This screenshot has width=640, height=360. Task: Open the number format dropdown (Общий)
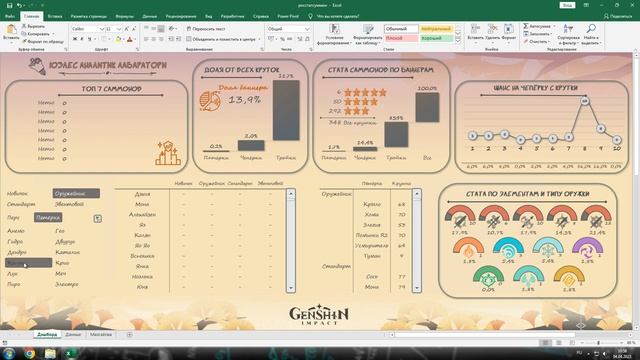[x=307, y=29]
